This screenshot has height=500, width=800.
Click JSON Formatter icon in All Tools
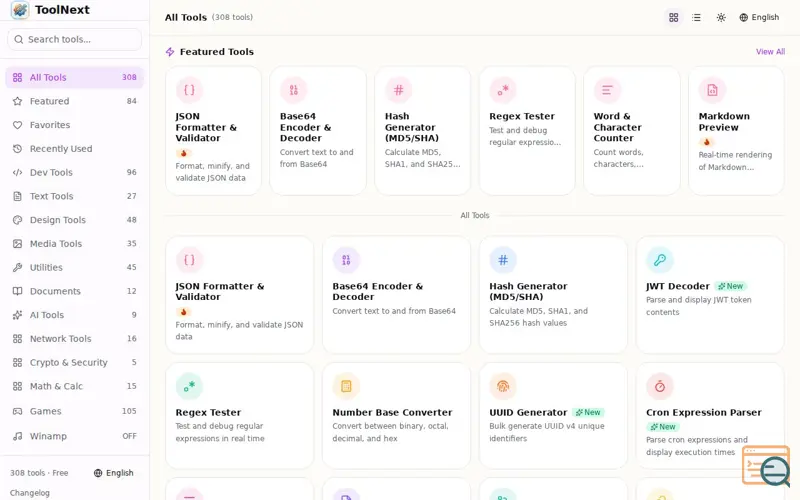(189, 260)
